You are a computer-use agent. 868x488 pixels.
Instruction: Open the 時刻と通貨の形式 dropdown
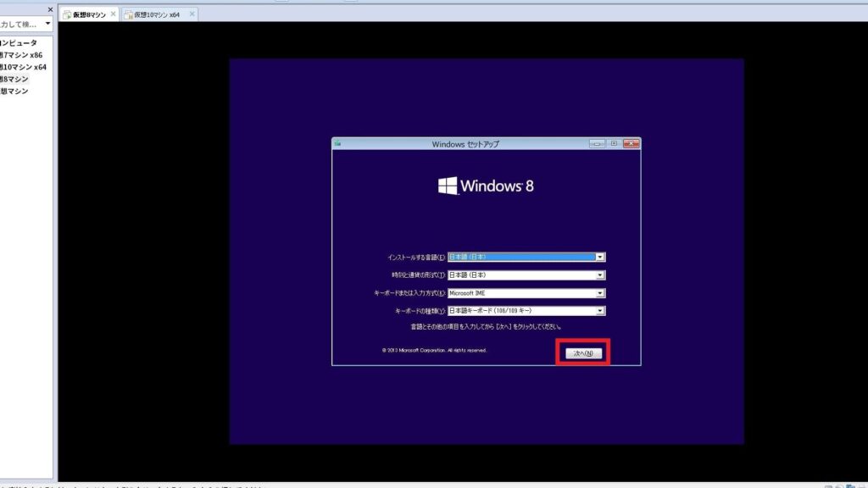pyautogui.click(x=600, y=274)
